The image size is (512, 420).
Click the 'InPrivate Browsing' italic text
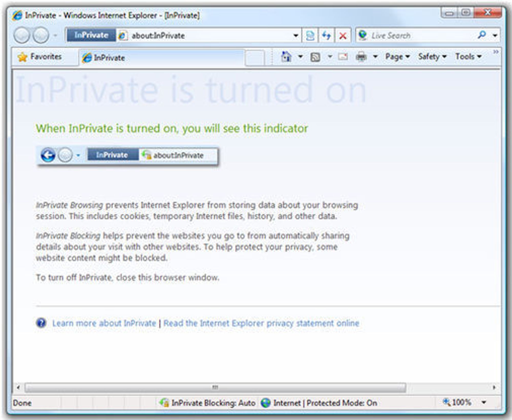click(69, 205)
